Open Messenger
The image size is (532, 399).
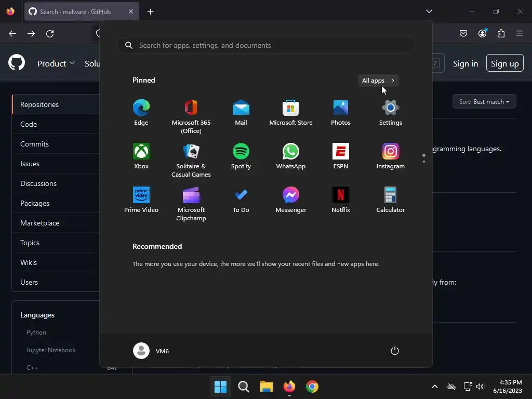pyautogui.click(x=291, y=200)
